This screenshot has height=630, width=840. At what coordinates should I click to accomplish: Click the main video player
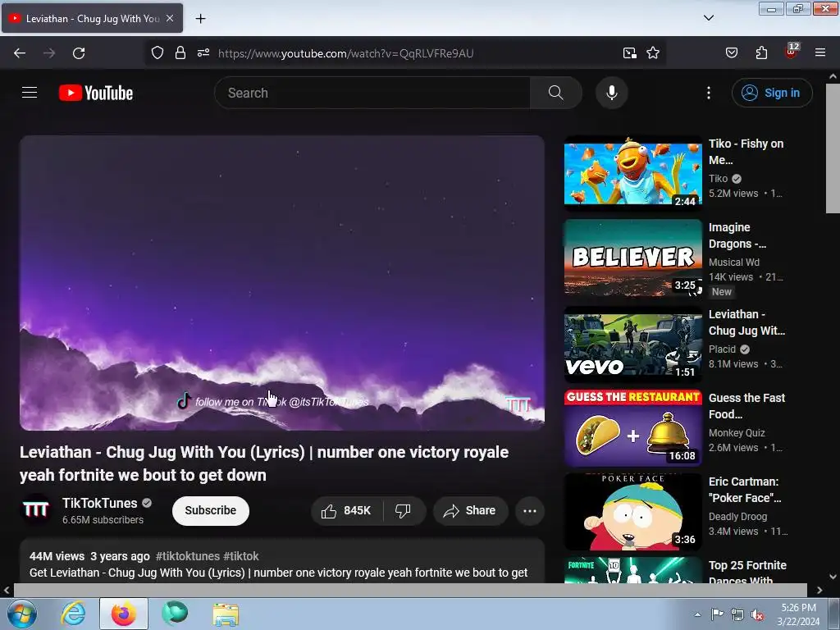282,283
